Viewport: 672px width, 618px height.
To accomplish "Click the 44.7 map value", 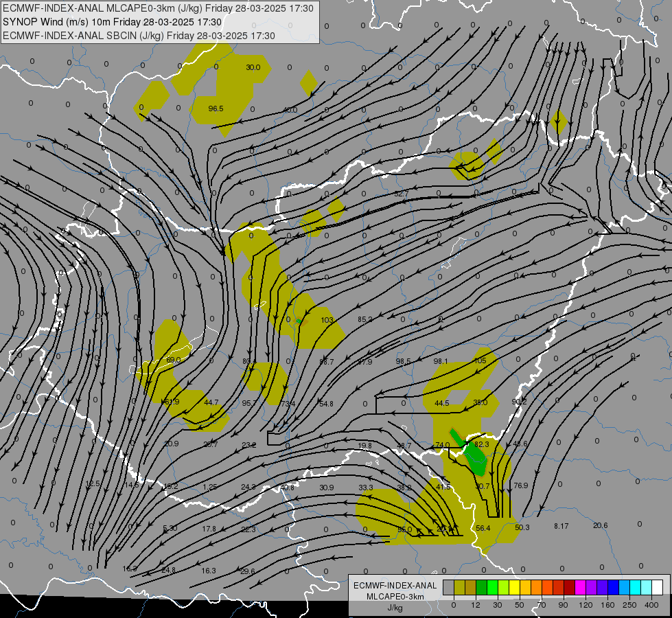I will (211, 402).
